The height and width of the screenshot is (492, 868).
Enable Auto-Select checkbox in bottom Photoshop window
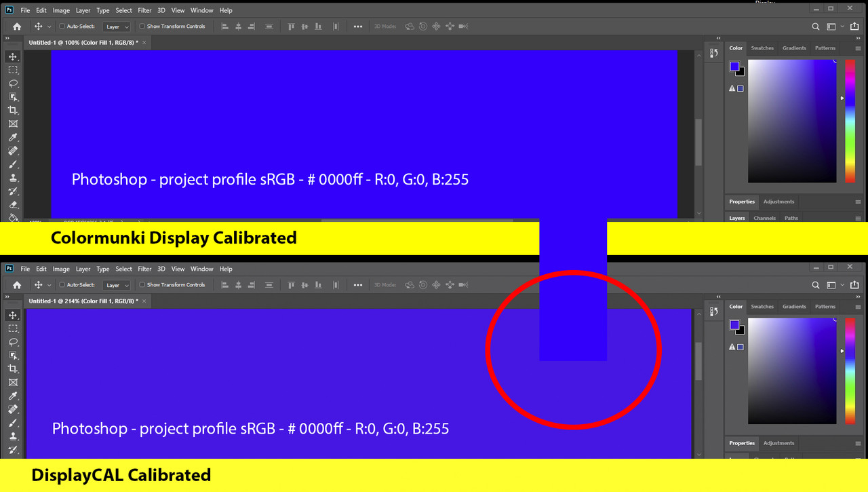tap(62, 285)
